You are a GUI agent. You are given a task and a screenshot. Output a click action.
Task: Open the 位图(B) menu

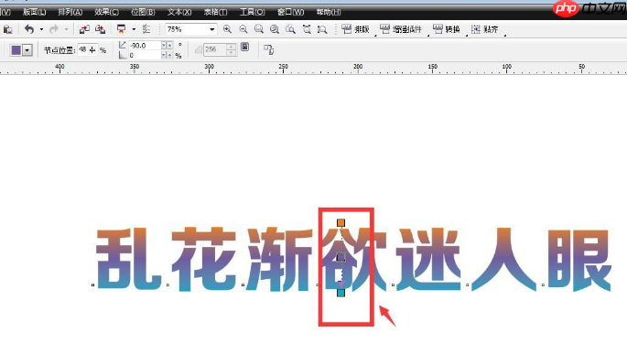coord(143,12)
